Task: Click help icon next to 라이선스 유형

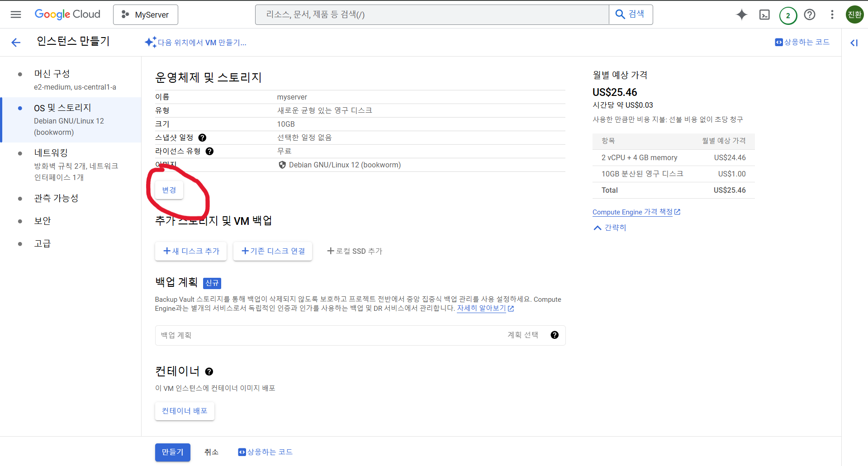Action: point(209,151)
